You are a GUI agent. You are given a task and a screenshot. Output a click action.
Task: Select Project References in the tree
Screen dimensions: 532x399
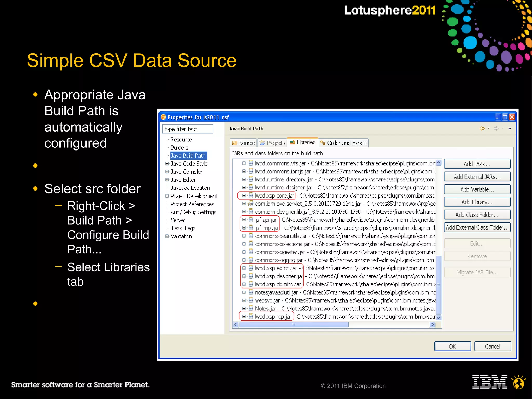(x=192, y=204)
